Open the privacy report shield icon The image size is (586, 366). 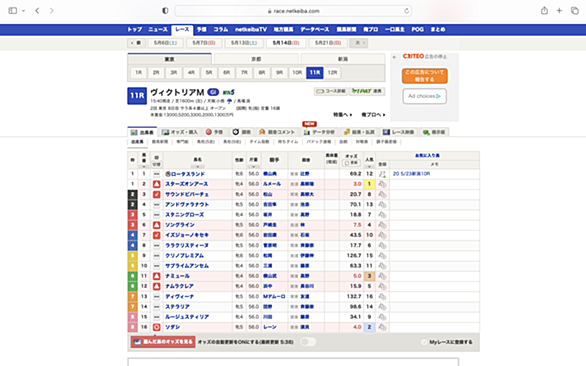pos(165,11)
